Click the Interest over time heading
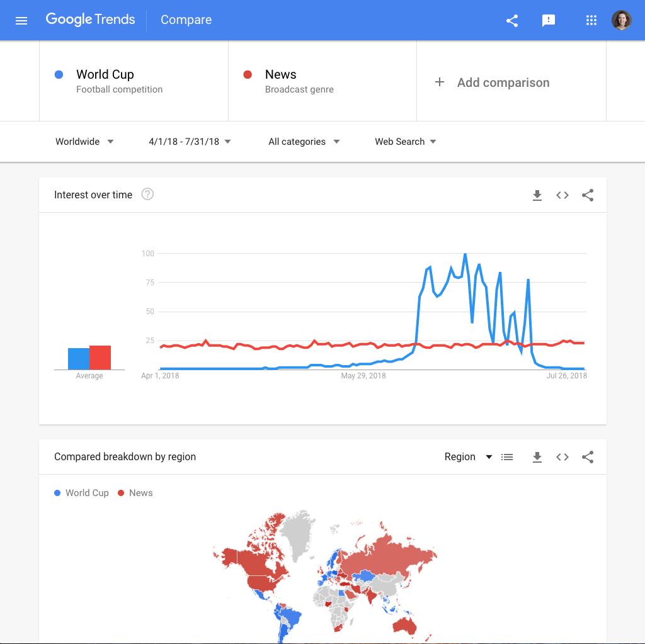 93,195
